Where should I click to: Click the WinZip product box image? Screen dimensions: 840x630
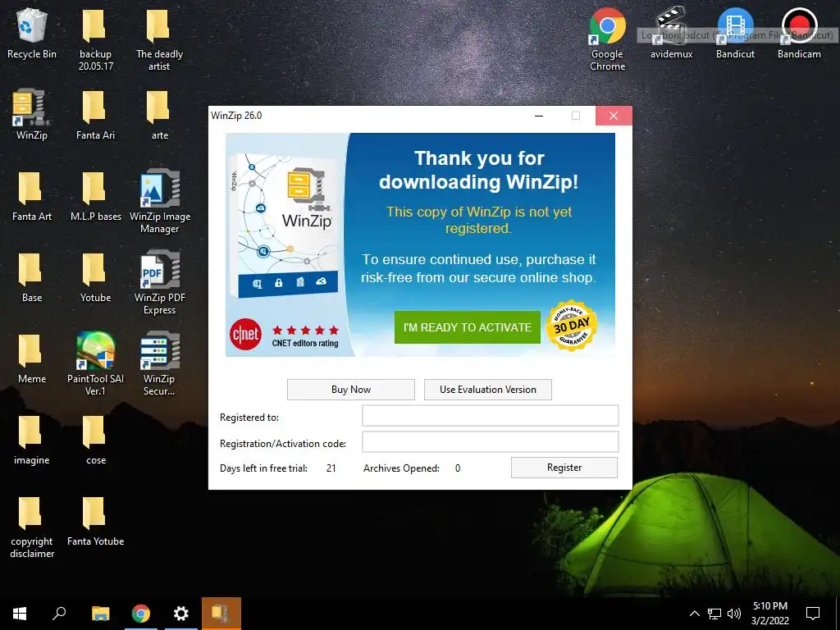pyautogui.click(x=284, y=225)
